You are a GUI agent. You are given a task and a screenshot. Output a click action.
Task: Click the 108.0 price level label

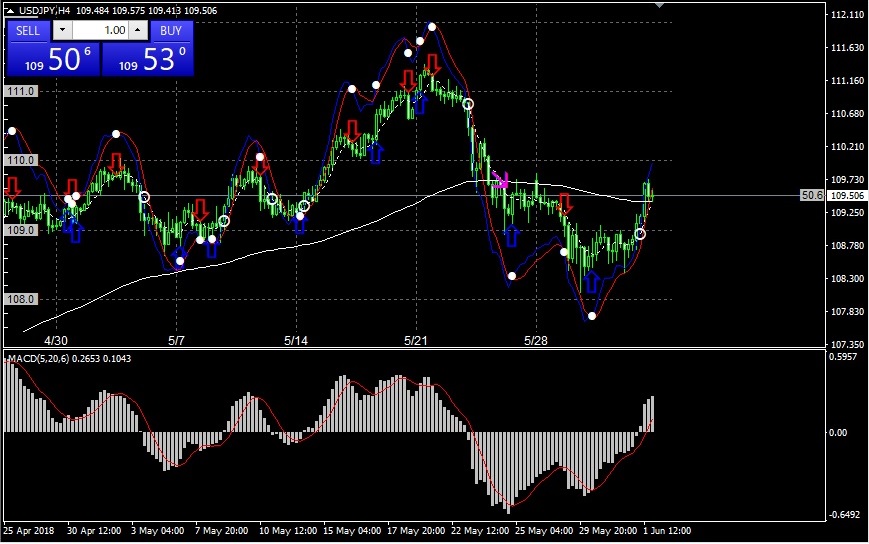click(x=21, y=299)
